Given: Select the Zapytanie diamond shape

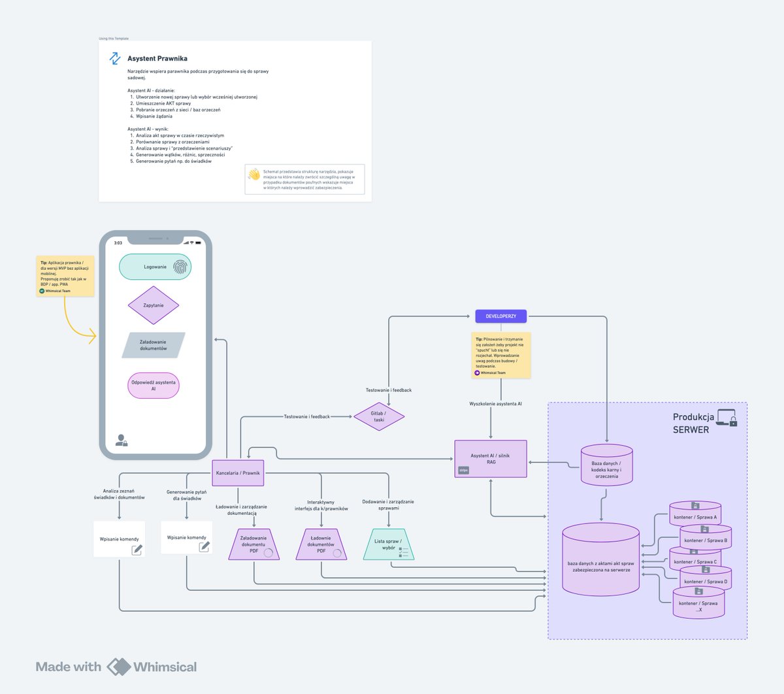Looking at the screenshot, I should [x=154, y=305].
